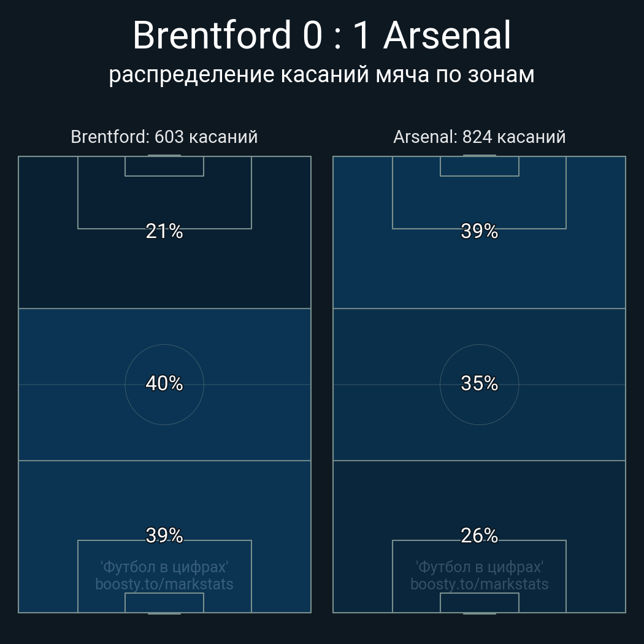Screen dimensions: 644x644
Task: Click Arsenal's 39% attacking zone value
Action: 479,231
